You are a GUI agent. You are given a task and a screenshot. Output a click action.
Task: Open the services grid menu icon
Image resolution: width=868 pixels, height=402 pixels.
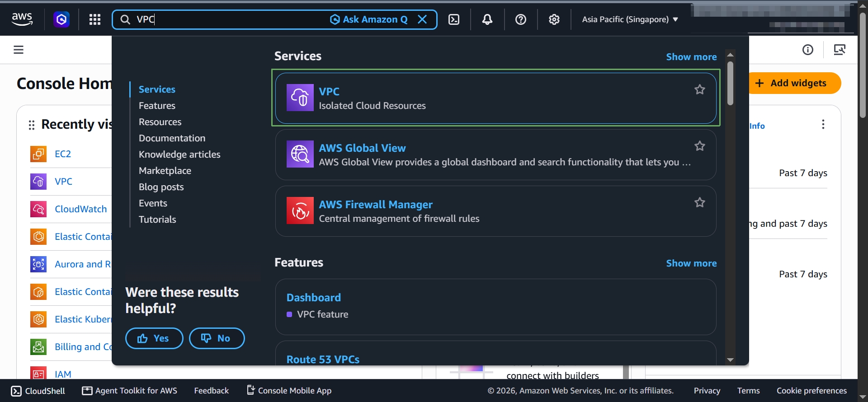click(95, 19)
